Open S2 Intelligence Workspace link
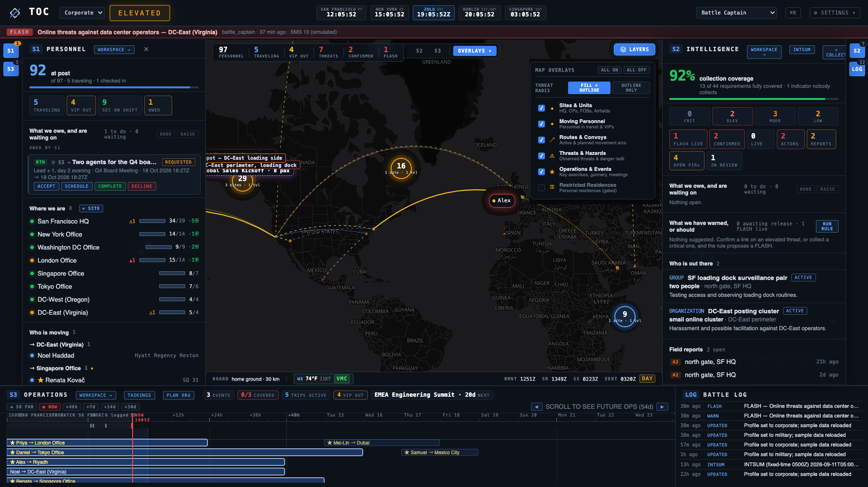The height and width of the screenshot is (487, 868). pyautogui.click(x=764, y=52)
